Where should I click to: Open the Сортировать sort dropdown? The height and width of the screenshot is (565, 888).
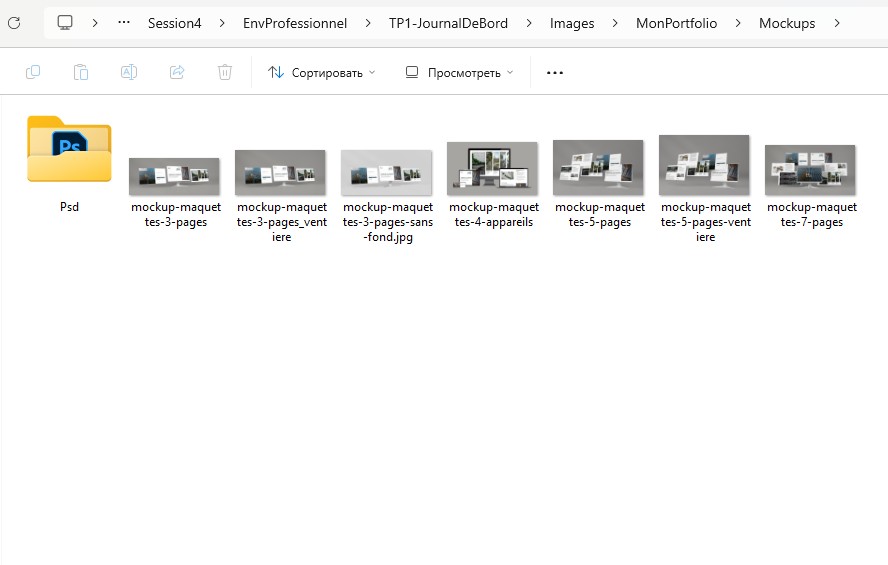point(321,72)
